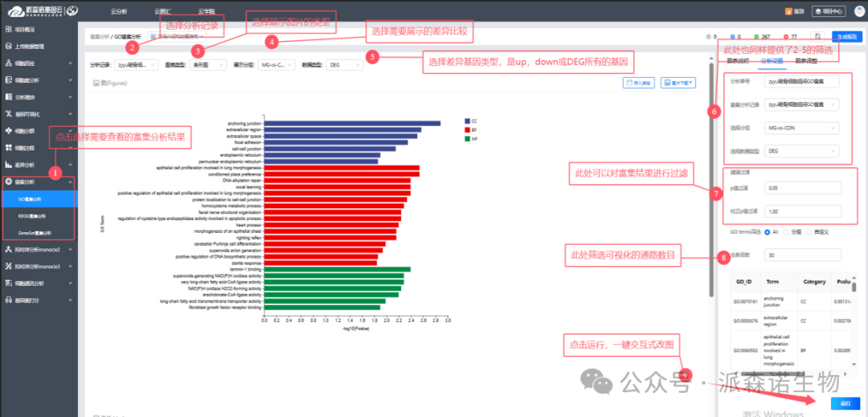The height and width of the screenshot is (417, 868).
Task: Open the 图表类型 dropdown showing 条形图
Action: coord(207,64)
